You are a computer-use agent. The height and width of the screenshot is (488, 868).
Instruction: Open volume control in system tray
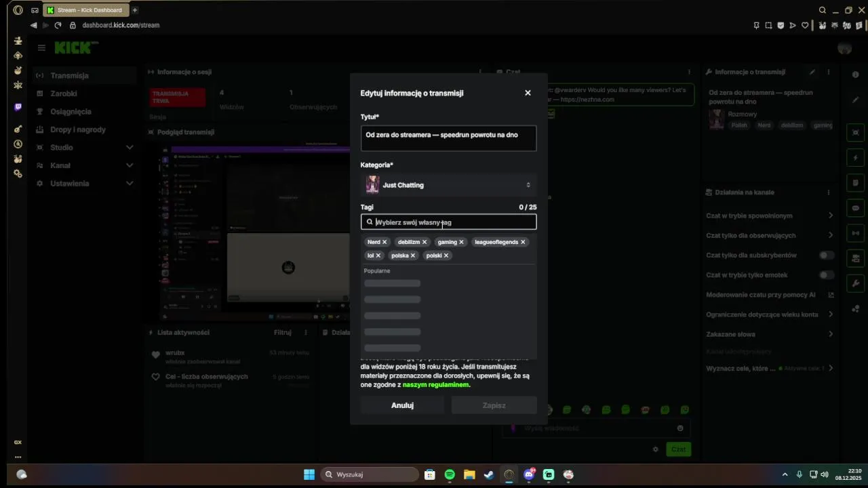coord(825,474)
